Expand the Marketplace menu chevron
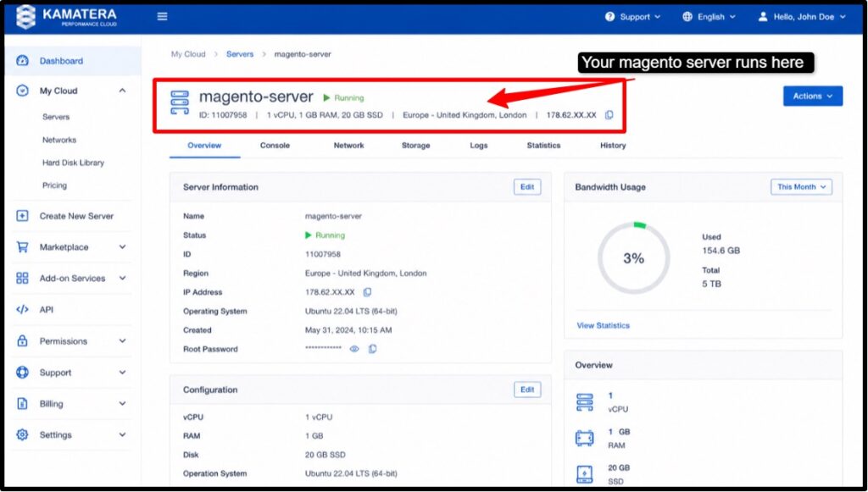 coord(122,247)
